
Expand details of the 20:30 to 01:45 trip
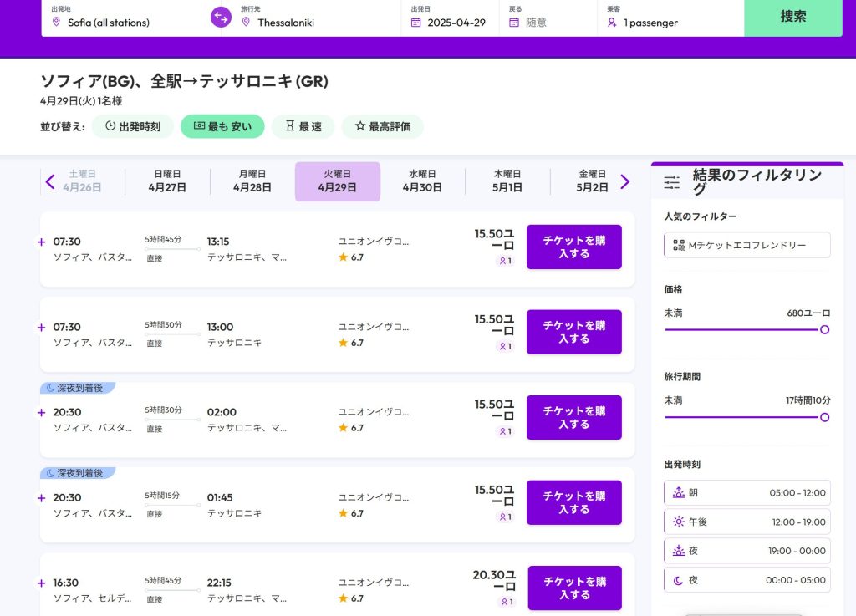[x=42, y=498]
